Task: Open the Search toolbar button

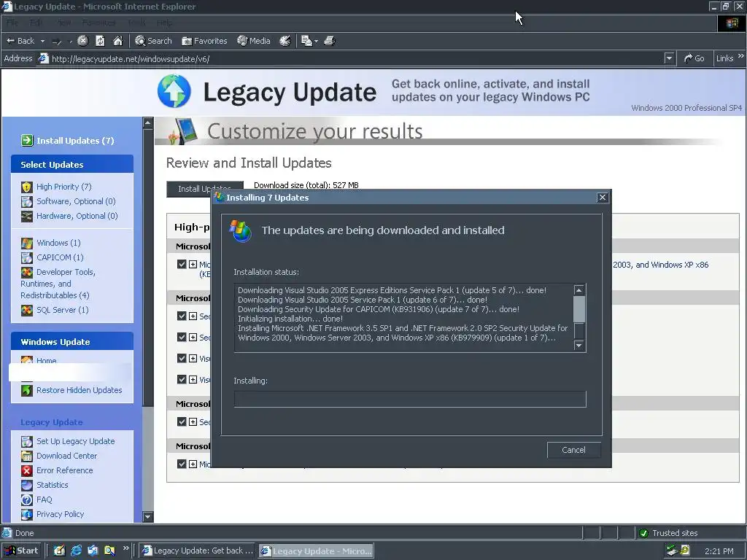Action: coord(153,41)
